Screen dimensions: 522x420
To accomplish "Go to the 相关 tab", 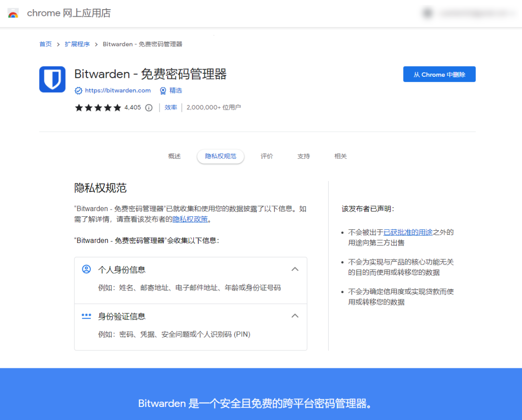I will pos(341,156).
